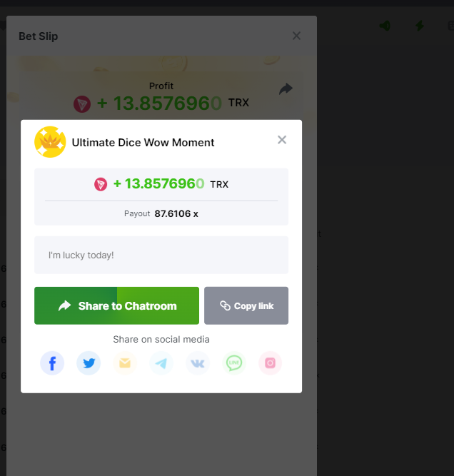The height and width of the screenshot is (476, 454).
Task: Select the Payout 87.6106 x value
Action: (x=176, y=213)
